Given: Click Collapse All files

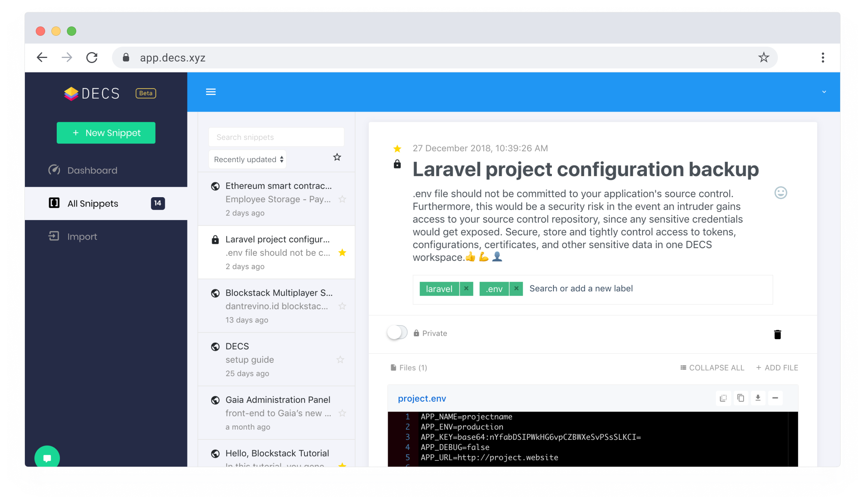Looking at the screenshot, I should point(712,367).
